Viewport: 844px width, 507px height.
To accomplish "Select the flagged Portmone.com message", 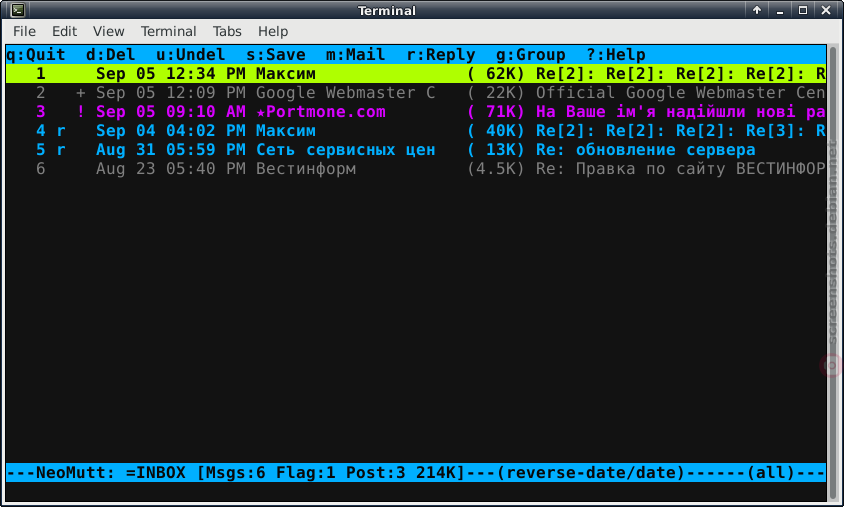I will click(416, 112).
